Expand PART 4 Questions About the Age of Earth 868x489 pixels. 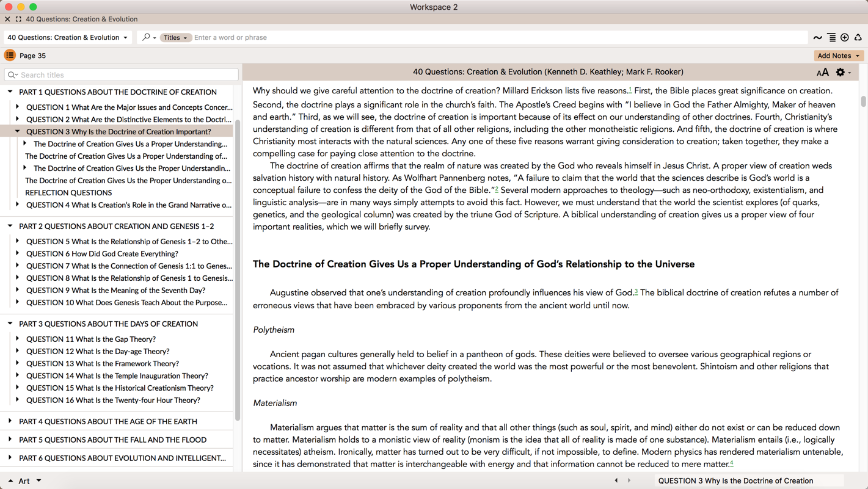click(x=10, y=421)
